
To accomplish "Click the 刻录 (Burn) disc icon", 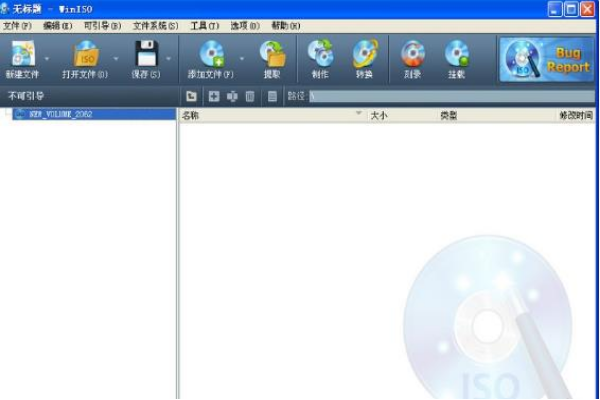I will (x=412, y=54).
